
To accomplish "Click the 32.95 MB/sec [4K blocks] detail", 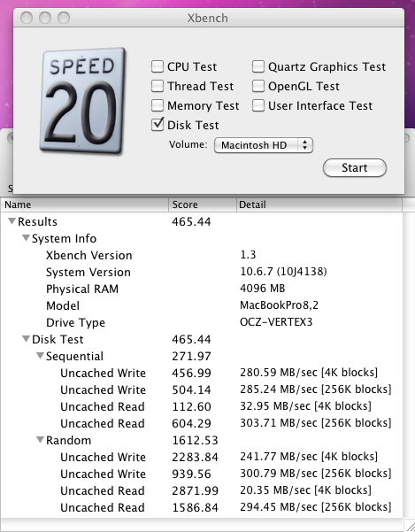I will pos(305,406).
